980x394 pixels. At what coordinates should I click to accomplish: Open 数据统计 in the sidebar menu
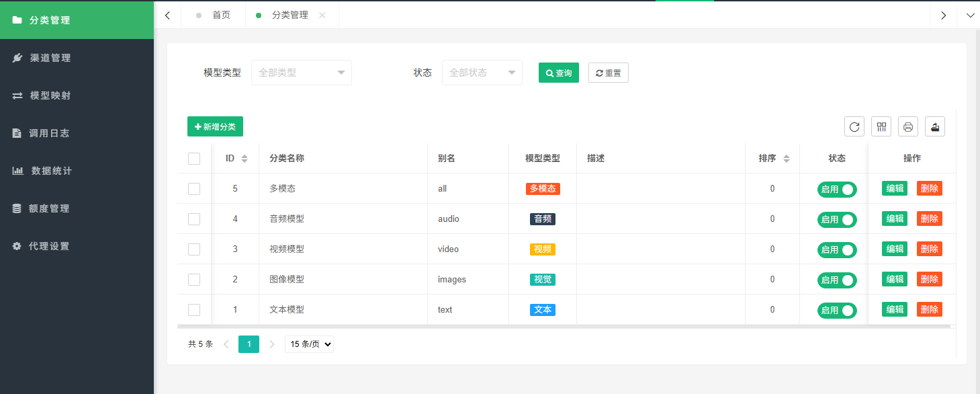(77, 171)
